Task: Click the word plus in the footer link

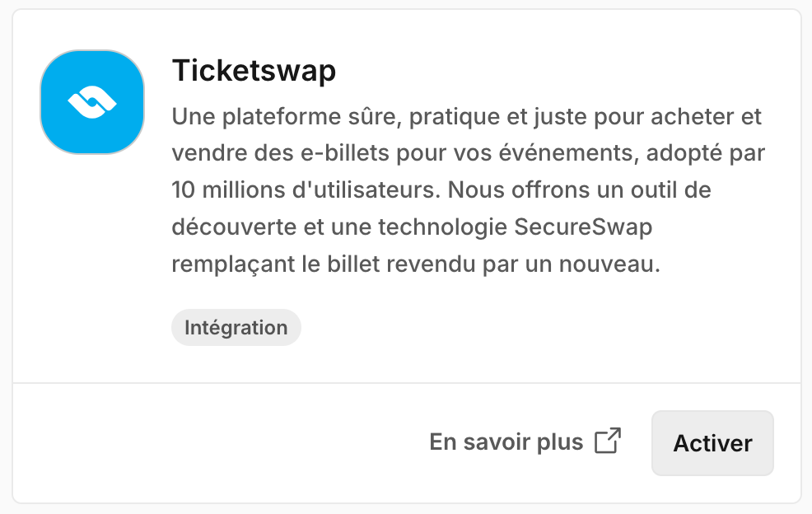Action: coord(560,442)
